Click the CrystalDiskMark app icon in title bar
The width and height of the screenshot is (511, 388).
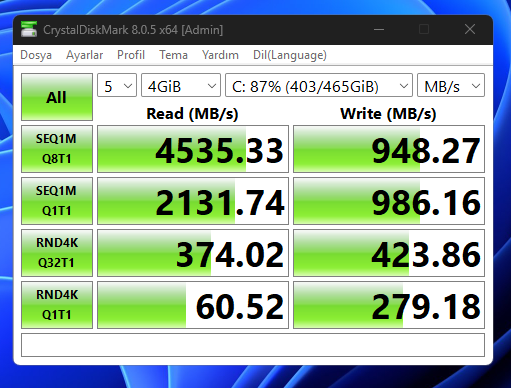coord(29,29)
